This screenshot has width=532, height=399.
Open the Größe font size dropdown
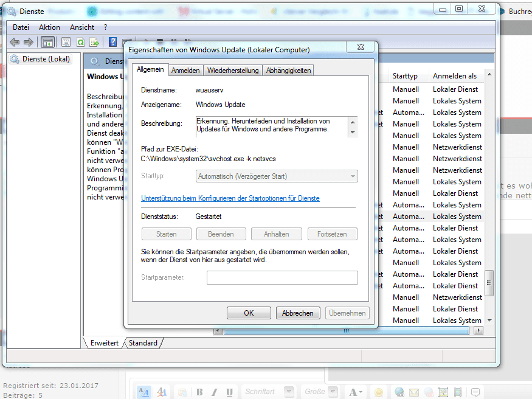320,392
